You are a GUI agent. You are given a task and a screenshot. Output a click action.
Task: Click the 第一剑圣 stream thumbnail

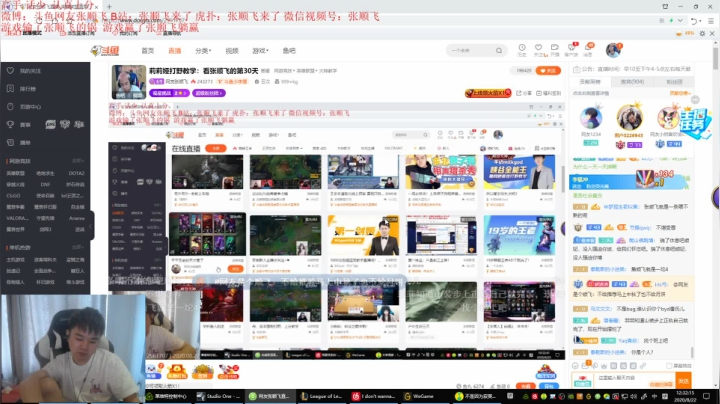[363, 235]
